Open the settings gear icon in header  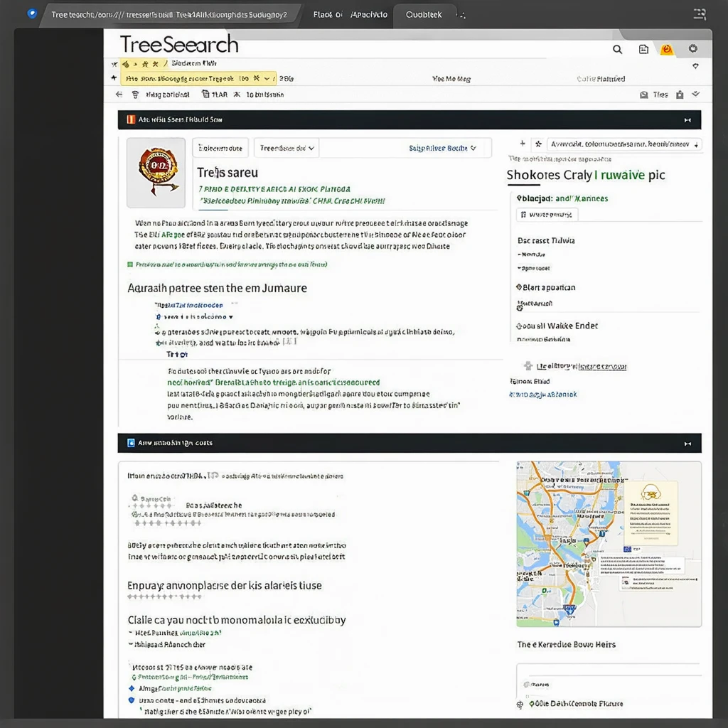pyautogui.click(x=692, y=48)
